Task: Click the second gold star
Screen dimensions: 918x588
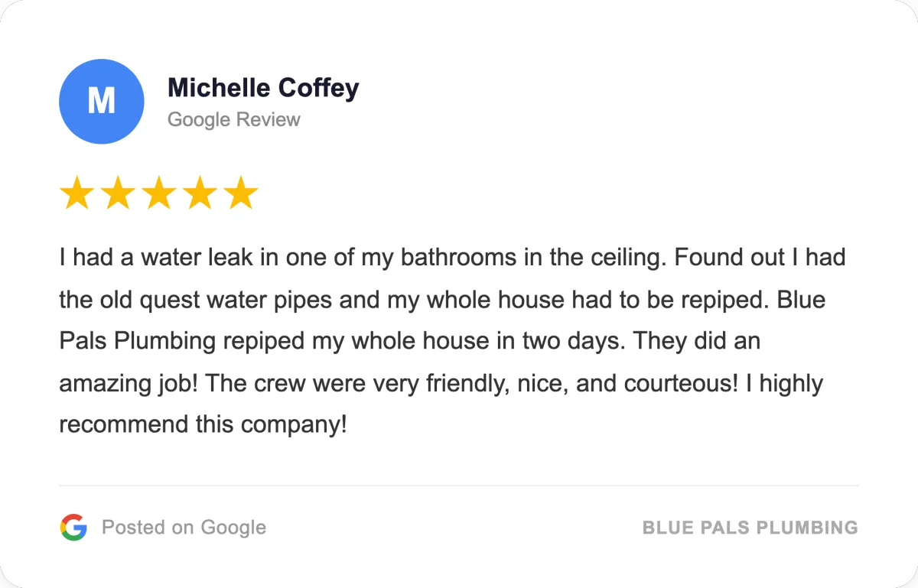Action: pyautogui.click(x=117, y=193)
